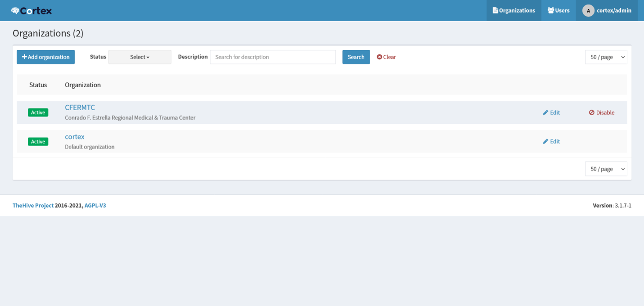Click the Search button
The height and width of the screenshot is (306, 644).
[356, 57]
